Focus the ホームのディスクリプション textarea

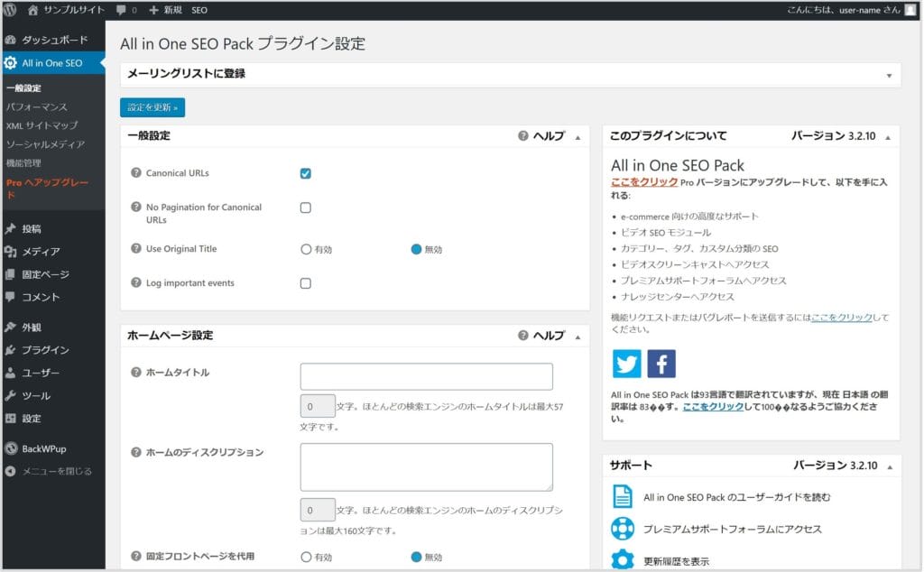[426, 467]
